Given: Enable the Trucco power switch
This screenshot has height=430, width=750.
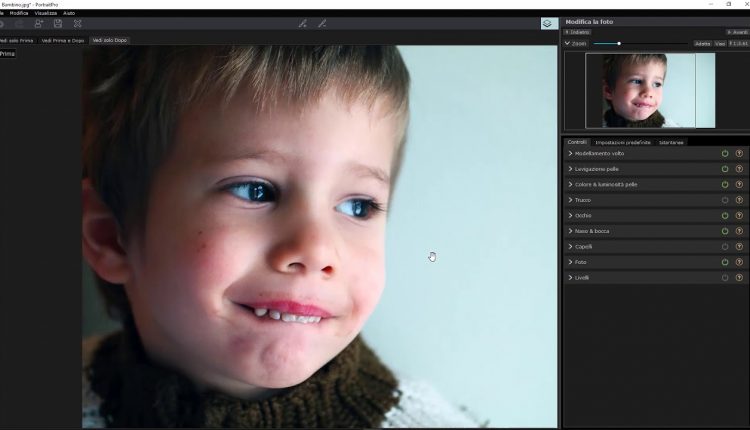Looking at the screenshot, I should (725, 200).
